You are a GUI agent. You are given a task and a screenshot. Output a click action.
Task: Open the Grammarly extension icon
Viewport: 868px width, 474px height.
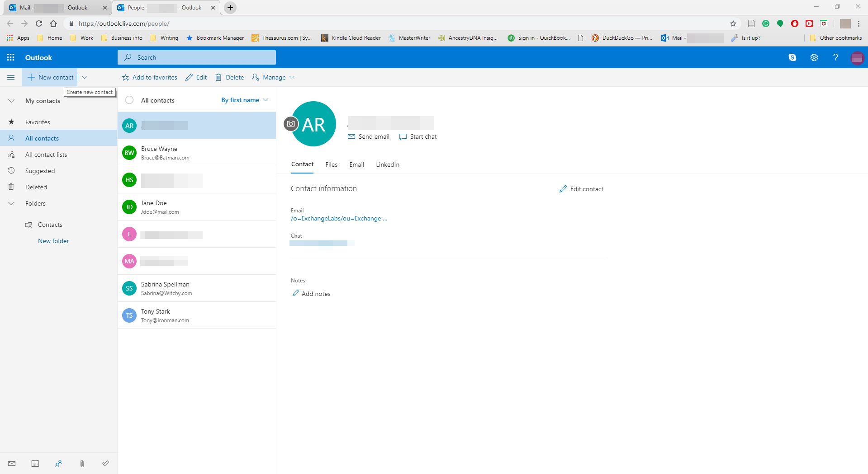(x=766, y=23)
